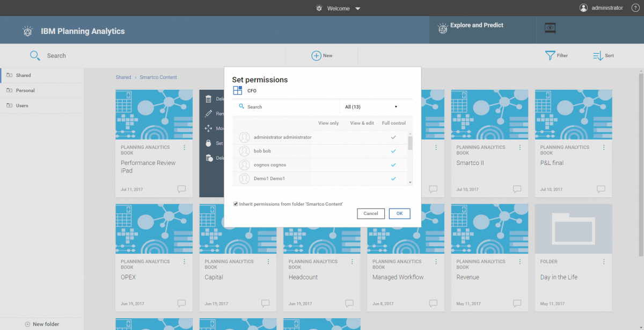Open the presentation eye icon next to Explore and Predict
Image resolution: width=644 pixels, height=330 pixels.
pyautogui.click(x=550, y=28)
